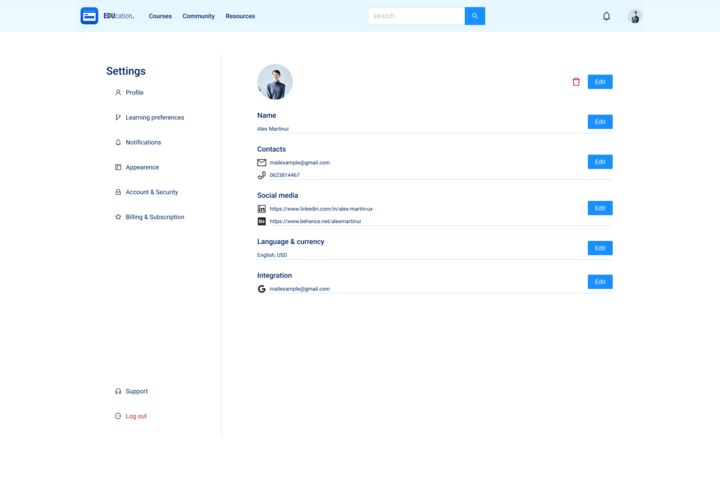The width and height of the screenshot is (720, 480).
Task: Click the EDUcation brand name
Action: pos(119,16)
